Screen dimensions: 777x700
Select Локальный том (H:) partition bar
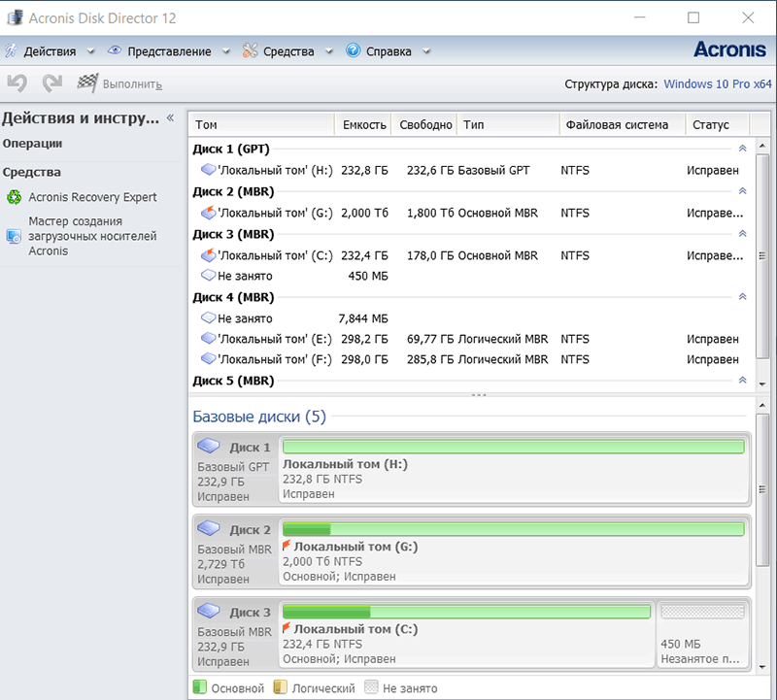point(514,447)
